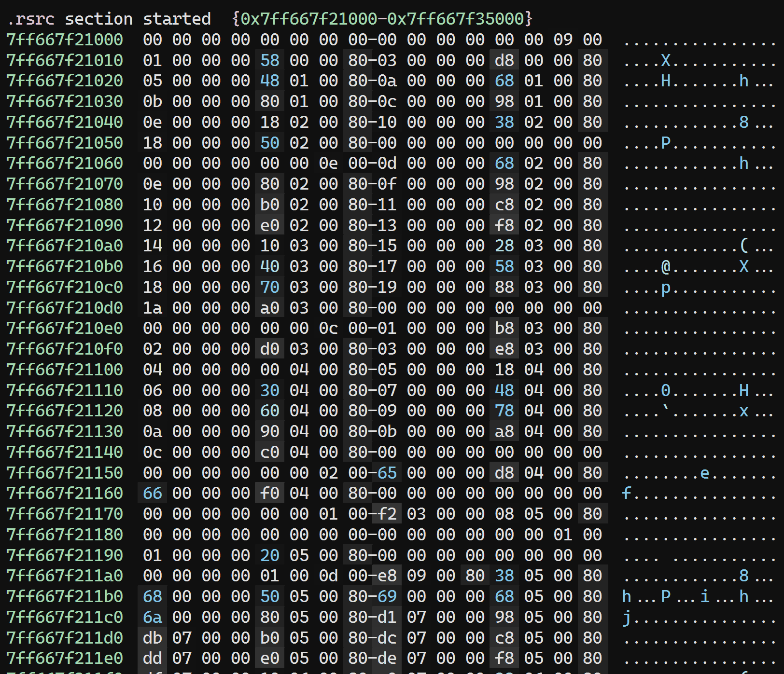784x674 pixels.
Task: Click address 7ff667f210b0
Action: (x=65, y=266)
